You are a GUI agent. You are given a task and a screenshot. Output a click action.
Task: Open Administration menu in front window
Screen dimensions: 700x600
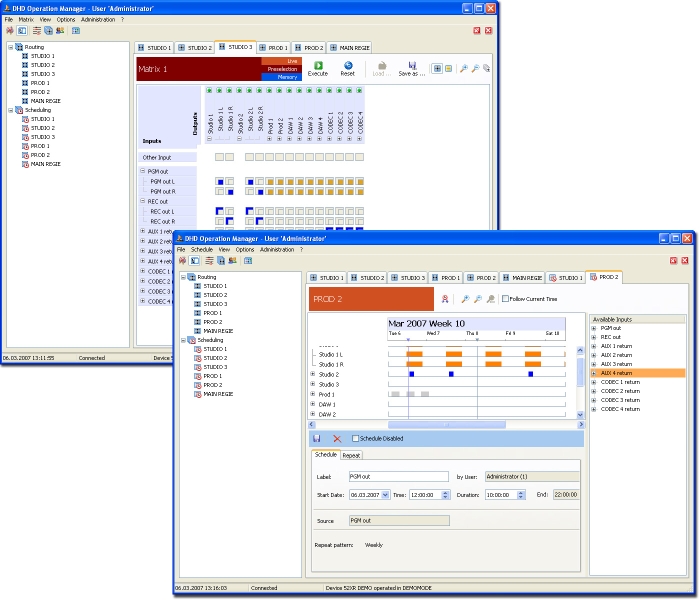pyautogui.click(x=277, y=250)
